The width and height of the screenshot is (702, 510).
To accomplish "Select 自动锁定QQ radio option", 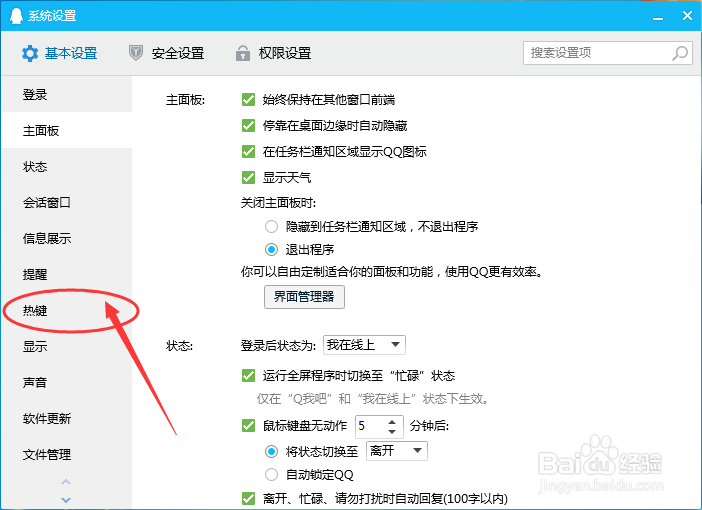I will tap(271, 474).
